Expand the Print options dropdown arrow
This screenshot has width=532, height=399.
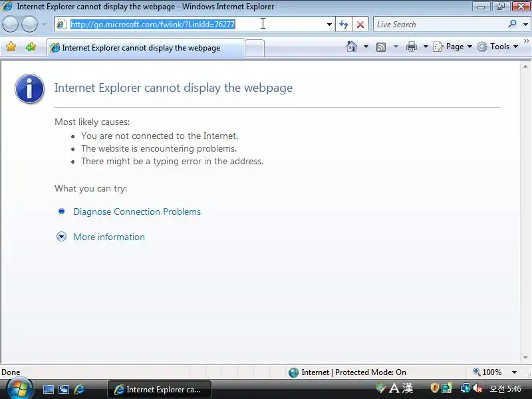[426, 47]
